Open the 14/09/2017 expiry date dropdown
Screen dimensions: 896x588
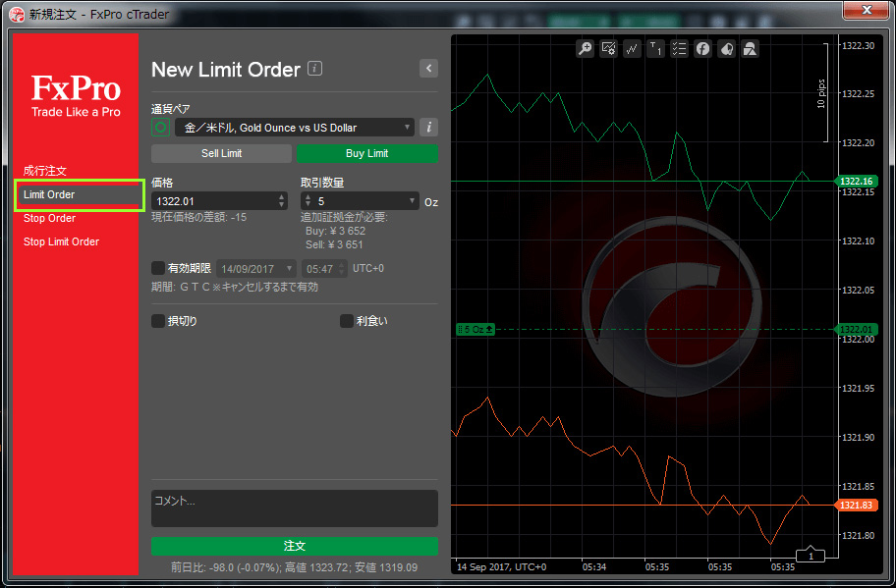click(256, 268)
